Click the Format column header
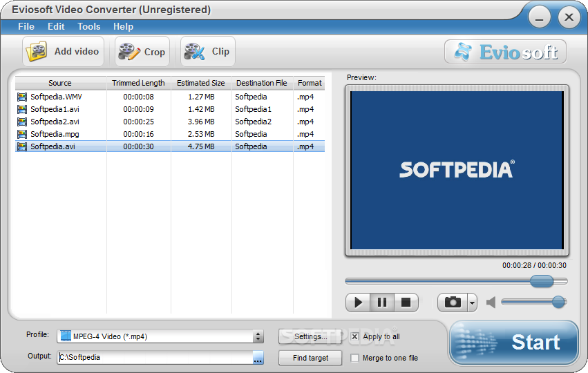Image resolution: width=588 pixels, height=373 pixels. click(310, 83)
